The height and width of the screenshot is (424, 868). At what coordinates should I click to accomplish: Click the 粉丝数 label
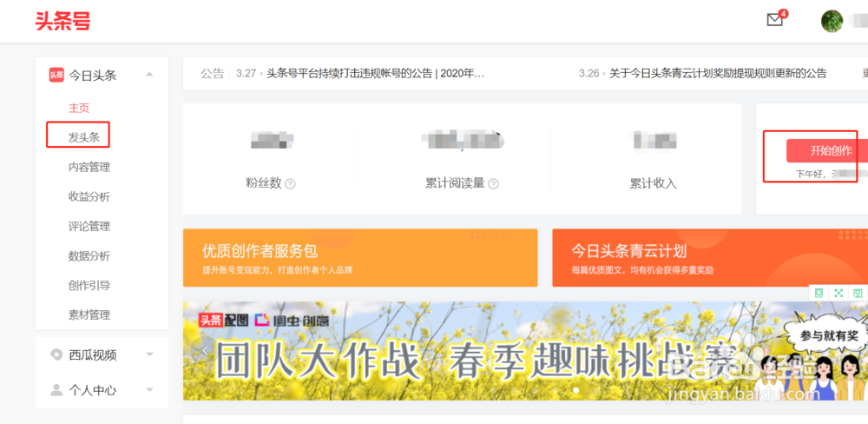click(x=264, y=183)
